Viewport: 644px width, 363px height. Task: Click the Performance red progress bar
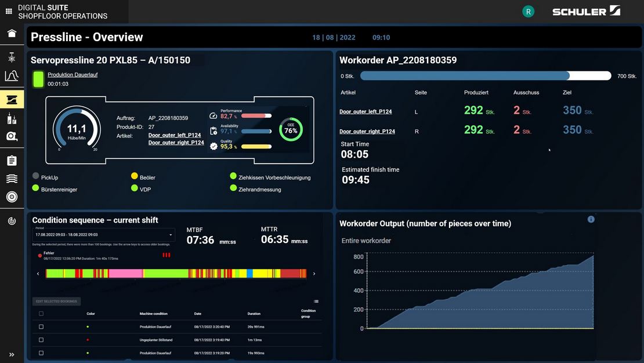point(256,116)
